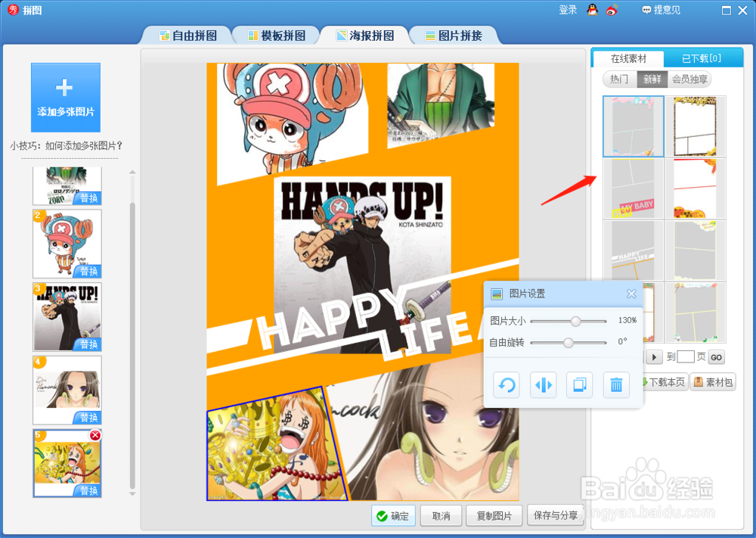Click 取消 button
756x538 pixels.
442,516
